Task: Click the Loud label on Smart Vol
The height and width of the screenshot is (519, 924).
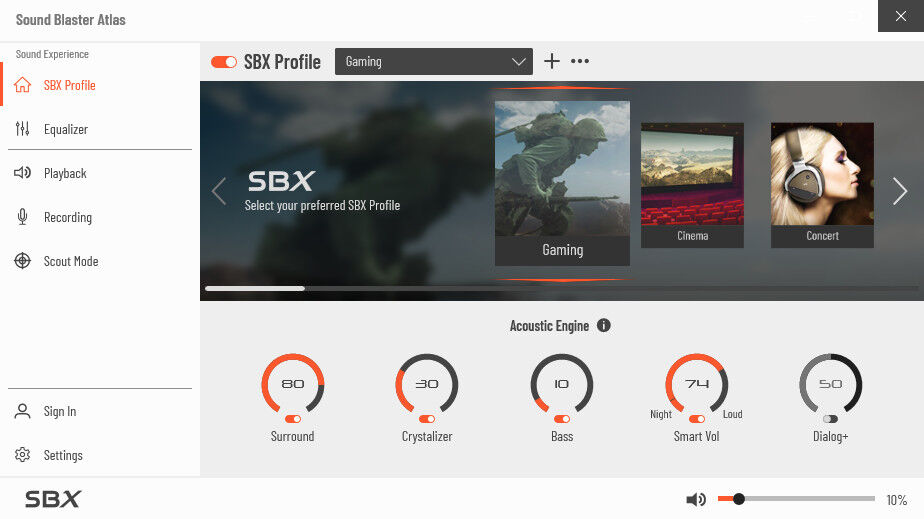Action: [732, 414]
